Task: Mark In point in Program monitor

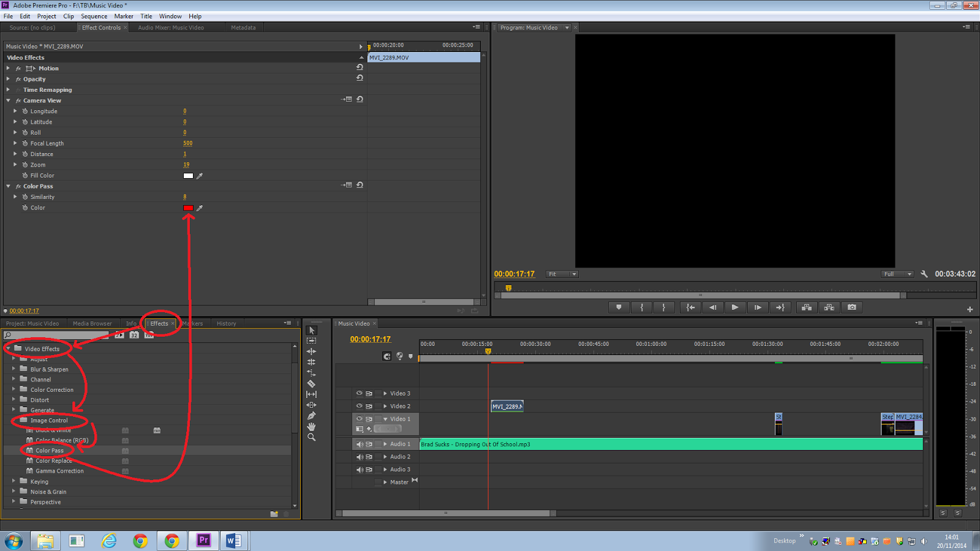Action: pos(641,307)
